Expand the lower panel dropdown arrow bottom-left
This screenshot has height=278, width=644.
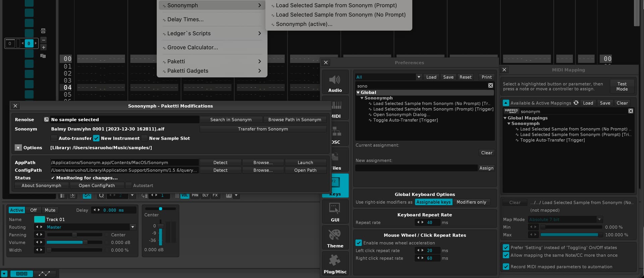4,274
